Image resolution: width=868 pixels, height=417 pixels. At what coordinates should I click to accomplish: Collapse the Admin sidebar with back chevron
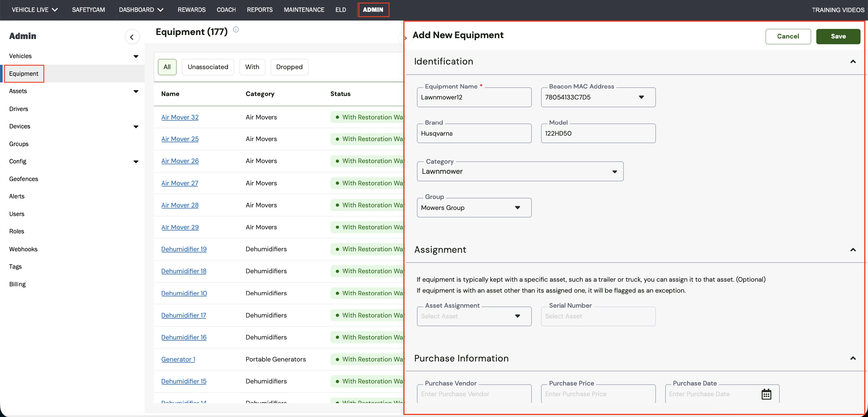pos(132,37)
